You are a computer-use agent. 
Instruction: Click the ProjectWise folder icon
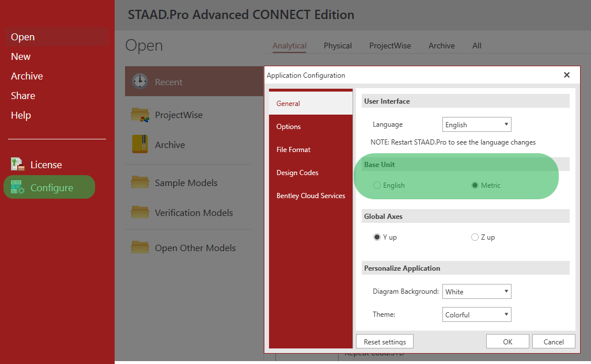(140, 115)
